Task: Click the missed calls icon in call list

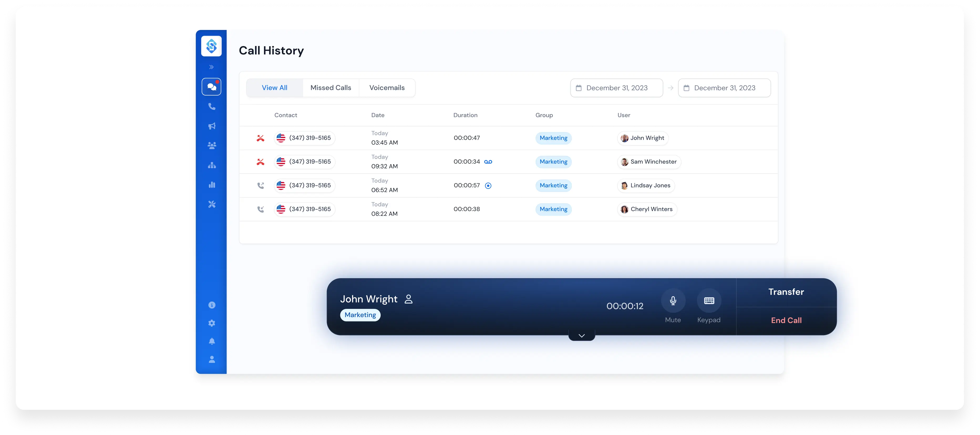Action: click(260, 137)
